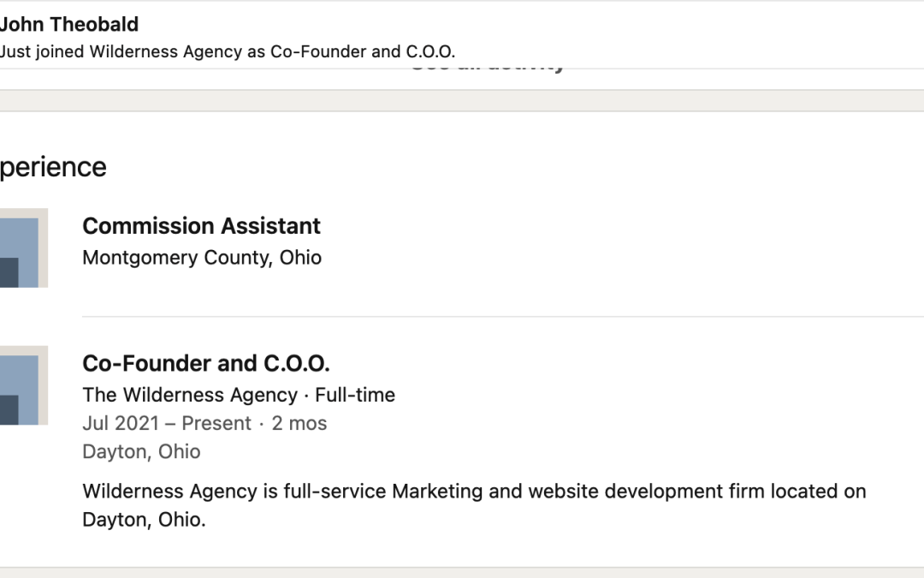This screenshot has height=578, width=924.
Task: Click the Experience section heading
Action: (x=53, y=167)
